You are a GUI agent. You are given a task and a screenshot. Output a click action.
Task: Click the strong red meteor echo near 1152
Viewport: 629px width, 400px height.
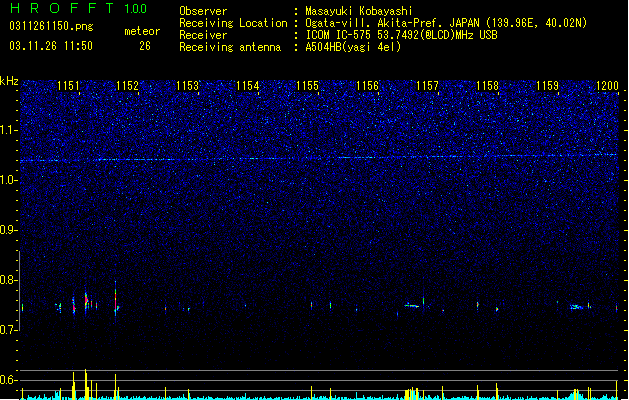(x=116, y=299)
